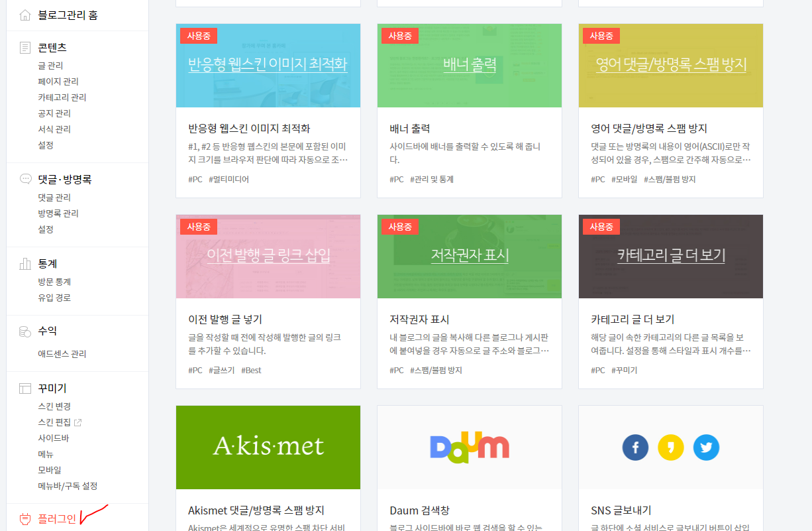Select the 꾸미기 section heading
This screenshot has height=531, width=812.
click(x=52, y=388)
